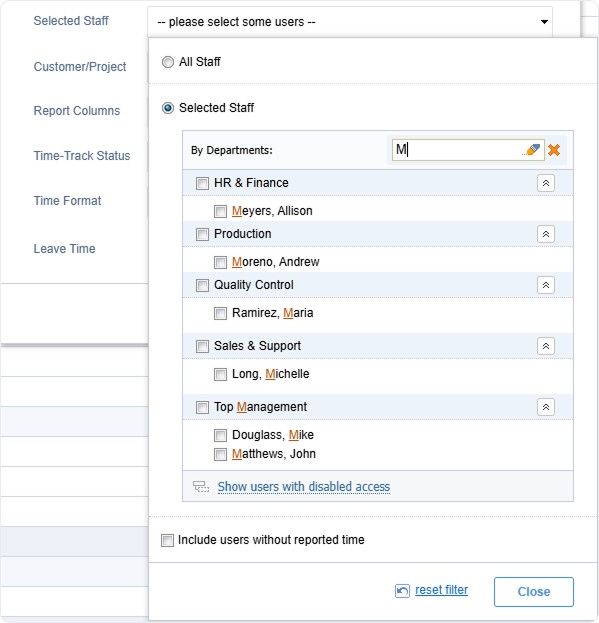Collapse the Top Management group
The width and height of the screenshot is (599, 623).
[x=546, y=407]
